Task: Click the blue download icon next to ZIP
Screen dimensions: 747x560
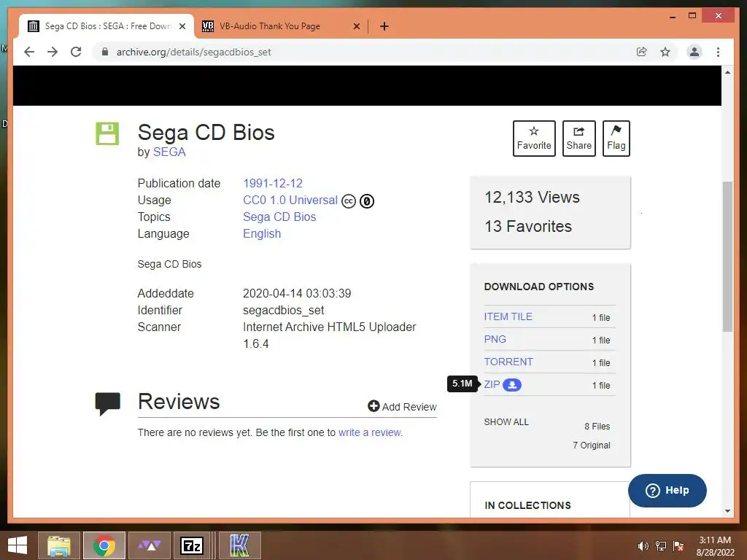Action: pyautogui.click(x=512, y=385)
